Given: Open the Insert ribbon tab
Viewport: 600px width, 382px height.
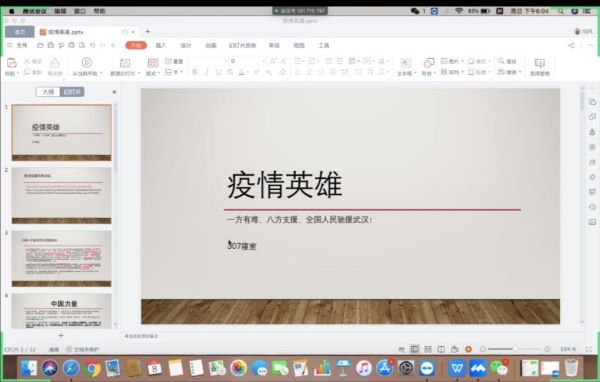Looking at the screenshot, I should (x=161, y=45).
